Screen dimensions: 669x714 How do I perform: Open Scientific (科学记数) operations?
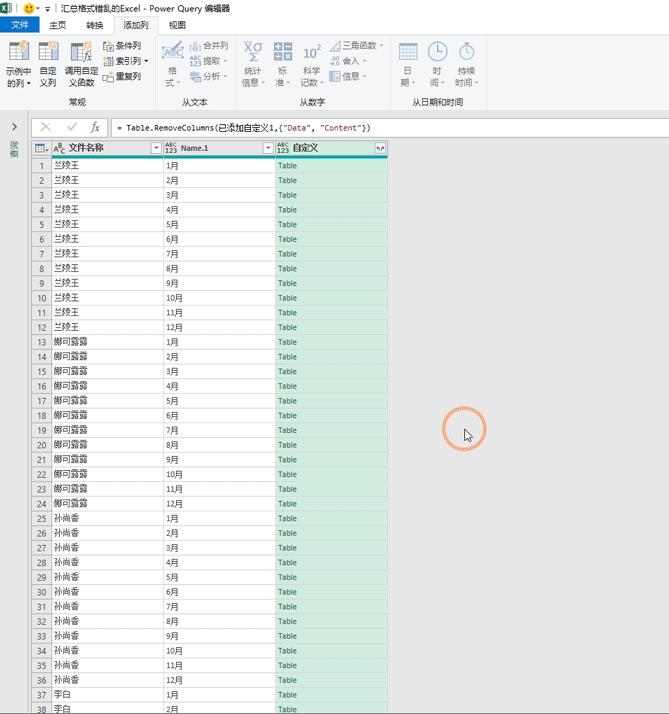[x=312, y=64]
